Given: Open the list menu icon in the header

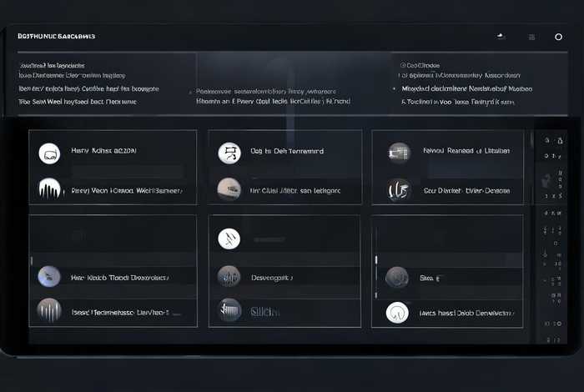Looking at the screenshot, I should click(x=531, y=37).
